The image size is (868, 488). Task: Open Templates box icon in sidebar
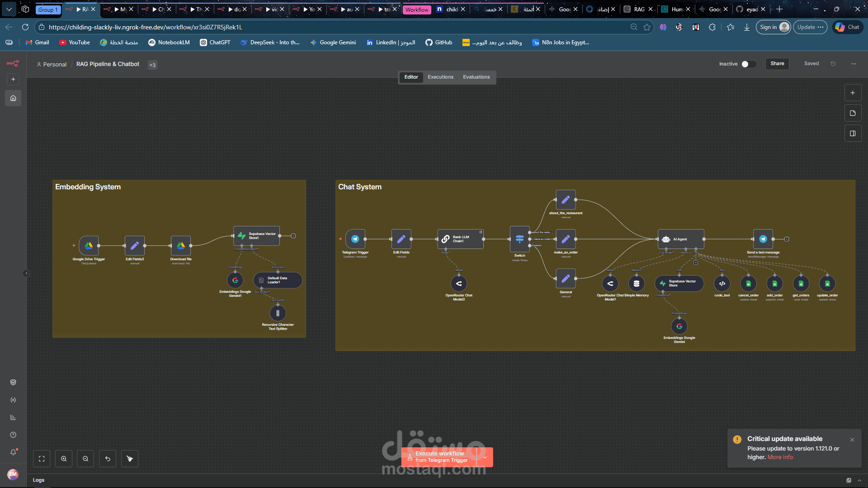13,382
